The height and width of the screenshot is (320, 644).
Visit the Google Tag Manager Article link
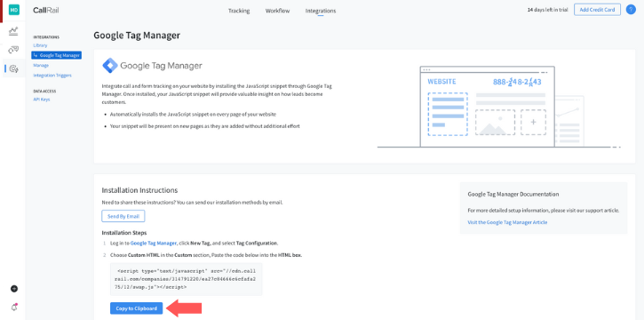click(507, 222)
